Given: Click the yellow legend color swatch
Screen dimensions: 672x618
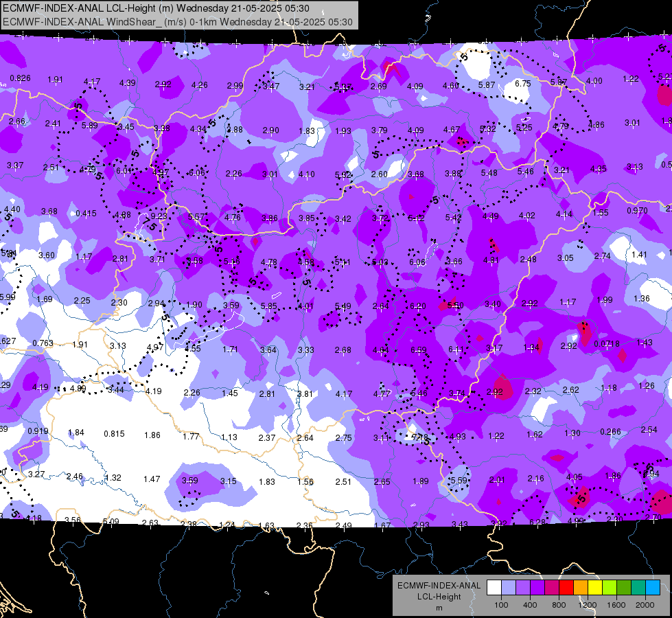Looking at the screenshot, I should 595,588.
